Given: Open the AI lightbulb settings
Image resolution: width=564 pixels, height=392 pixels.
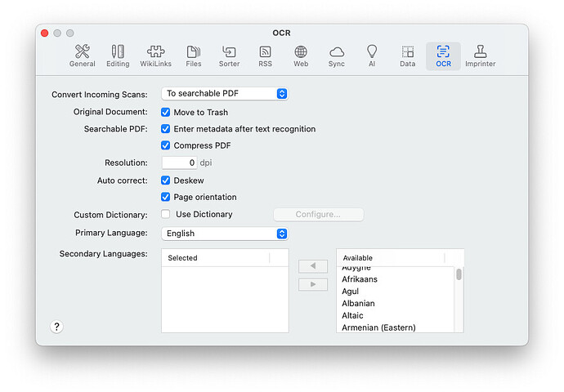Looking at the screenshot, I should click(x=372, y=56).
